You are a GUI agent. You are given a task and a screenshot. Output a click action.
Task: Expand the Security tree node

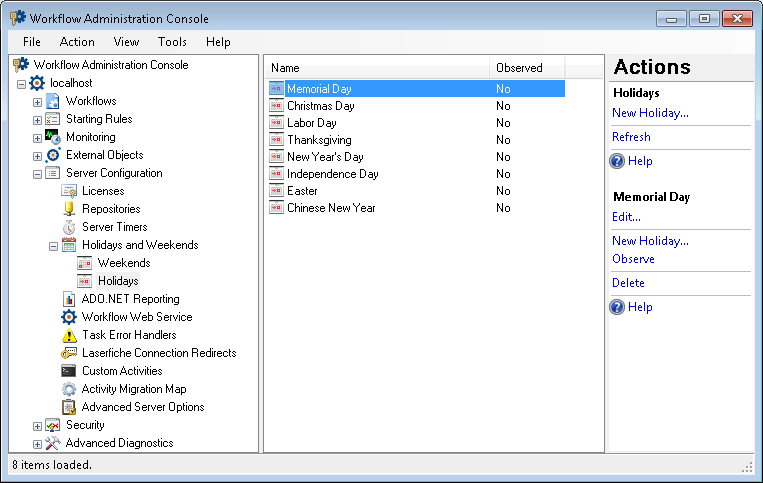(x=37, y=426)
